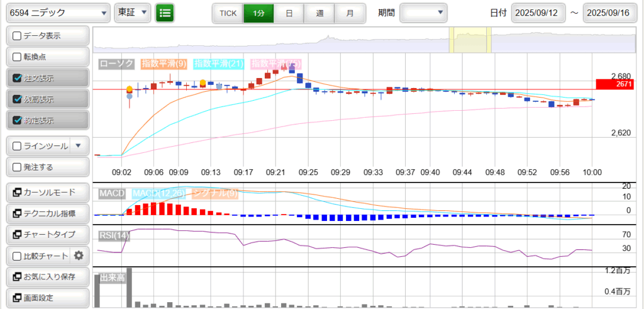This screenshot has width=644, height=309.
Task: Click the start date field 2025/09/12
Action: [x=538, y=13]
